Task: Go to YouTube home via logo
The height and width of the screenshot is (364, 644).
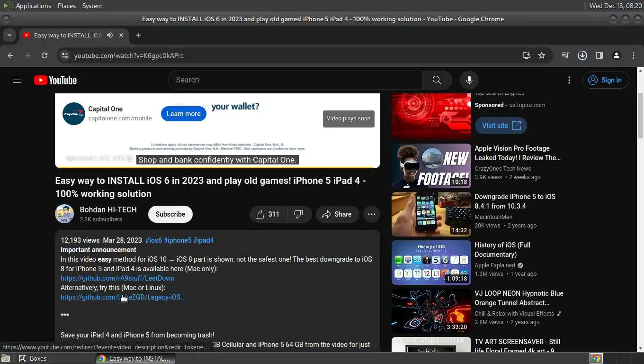Action: point(55,80)
